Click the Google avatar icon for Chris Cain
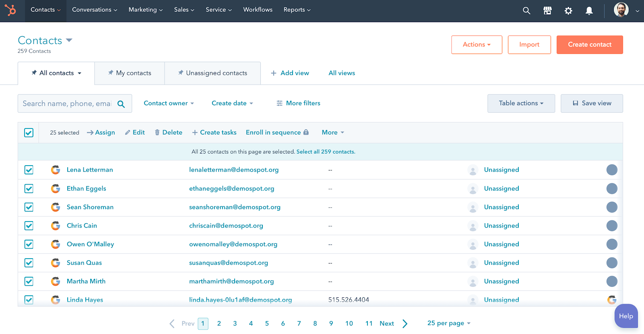644x334 pixels. pyautogui.click(x=56, y=226)
